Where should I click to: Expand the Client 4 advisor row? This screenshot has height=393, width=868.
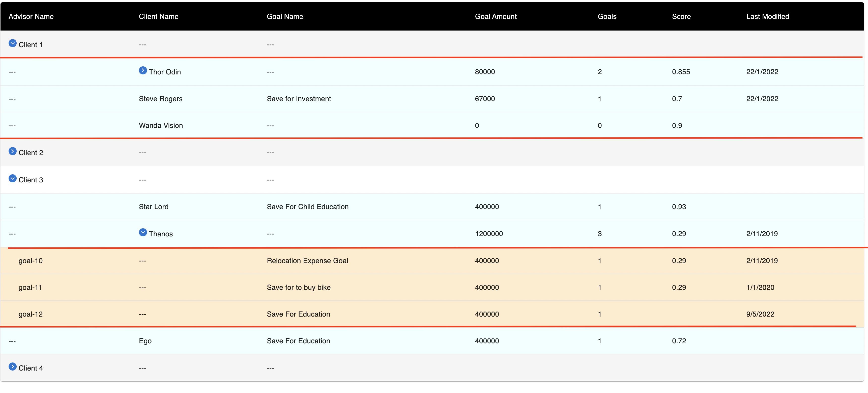(12, 367)
